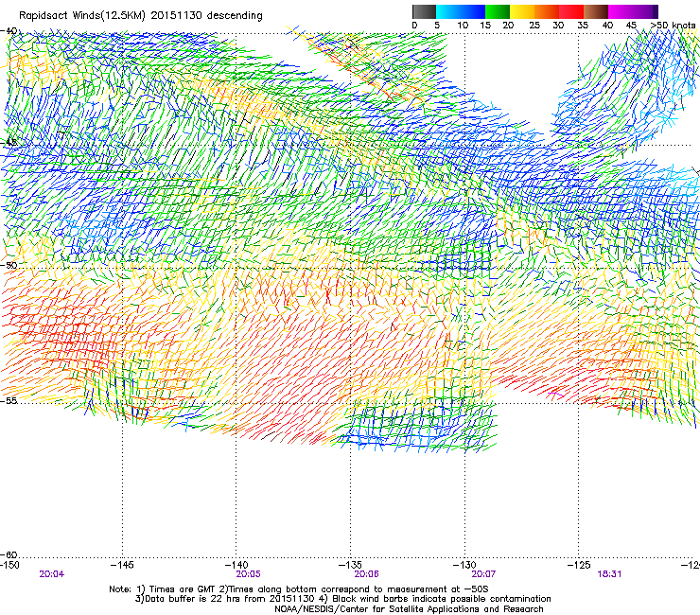Click the '-150' longitude label
The image size is (700, 615).
9,565
